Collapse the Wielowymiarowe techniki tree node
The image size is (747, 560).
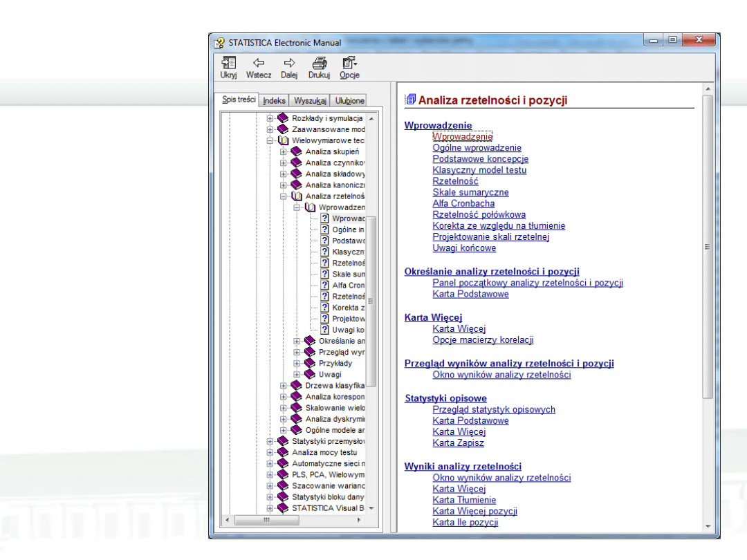(x=270, y=140)
